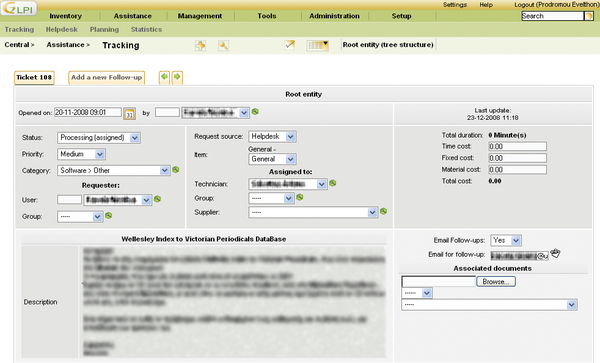Open the Technician dropdown
600x363 pixels.
[287, 184]
